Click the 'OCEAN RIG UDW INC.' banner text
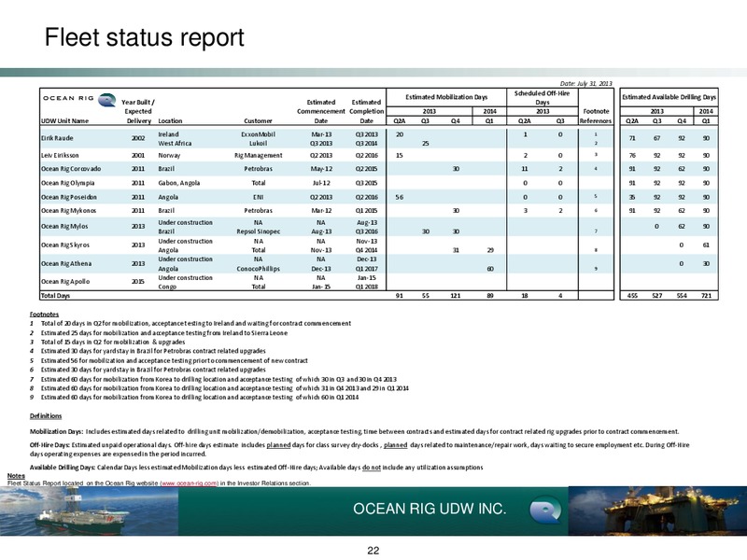747x560 pixels. pyautogui.click(x=430, y=509)
